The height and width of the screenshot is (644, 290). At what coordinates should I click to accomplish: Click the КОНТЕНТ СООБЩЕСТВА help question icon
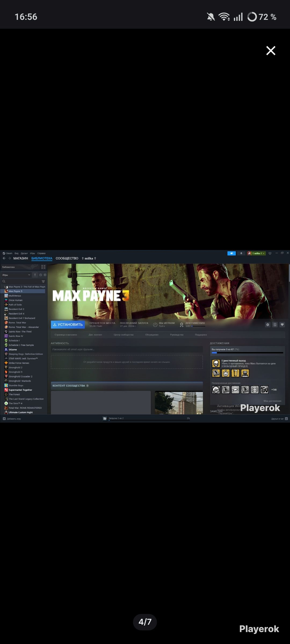click(x=87, y=386)
